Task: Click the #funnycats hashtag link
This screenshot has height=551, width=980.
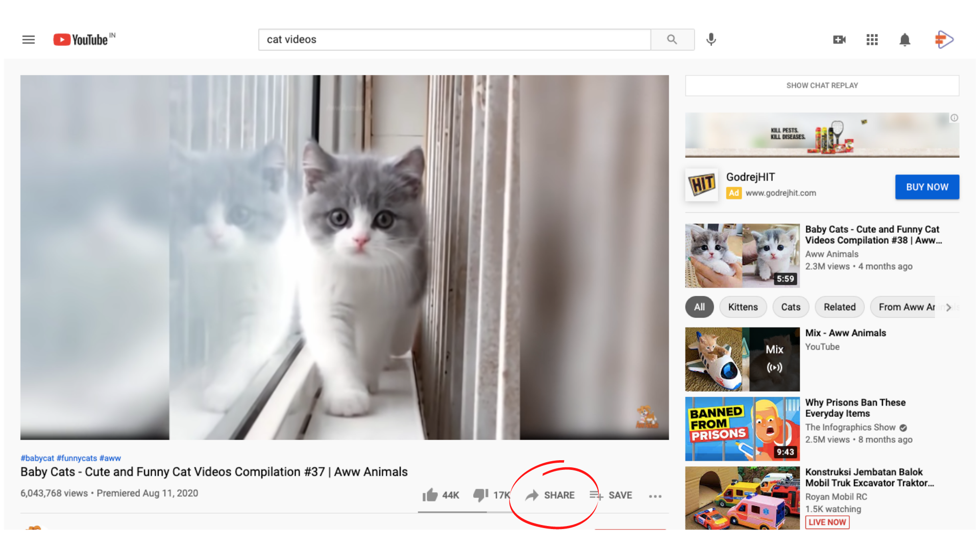Action: (x=77, y=458)
